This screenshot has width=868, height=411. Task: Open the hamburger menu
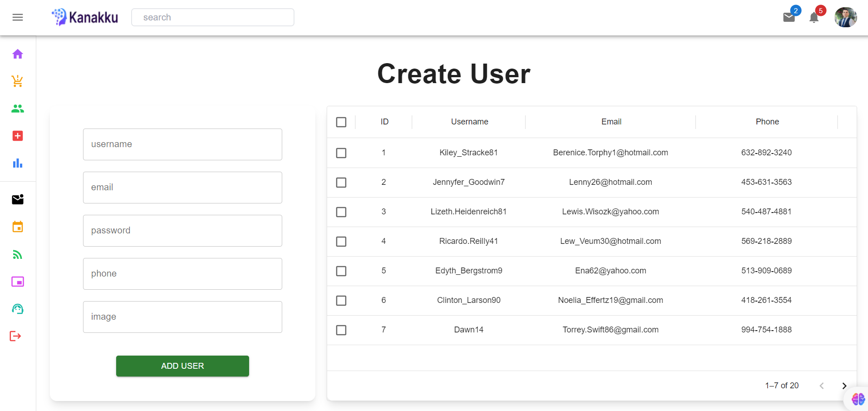[18, 17]
